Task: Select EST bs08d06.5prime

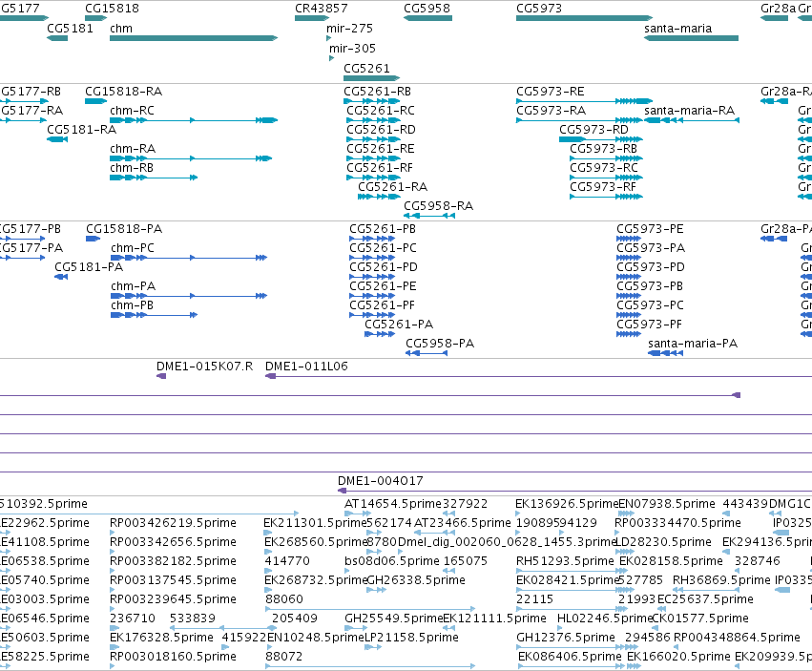Action: [x=391, y=561]
